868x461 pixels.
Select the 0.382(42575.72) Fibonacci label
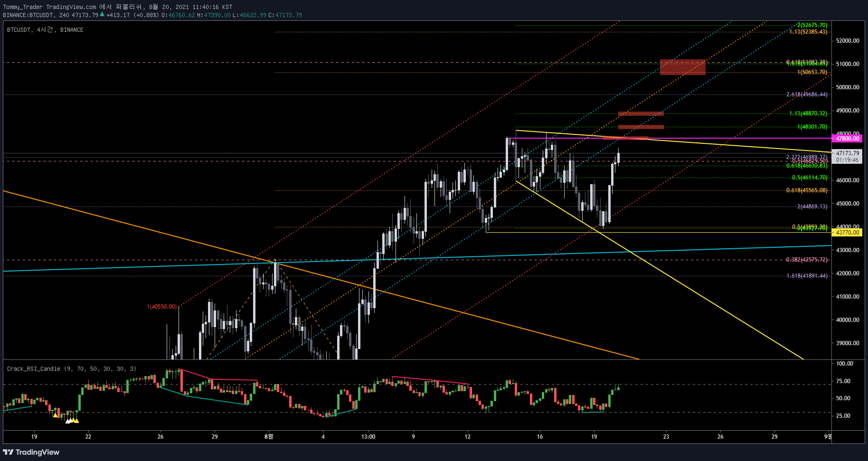point(807,260)
